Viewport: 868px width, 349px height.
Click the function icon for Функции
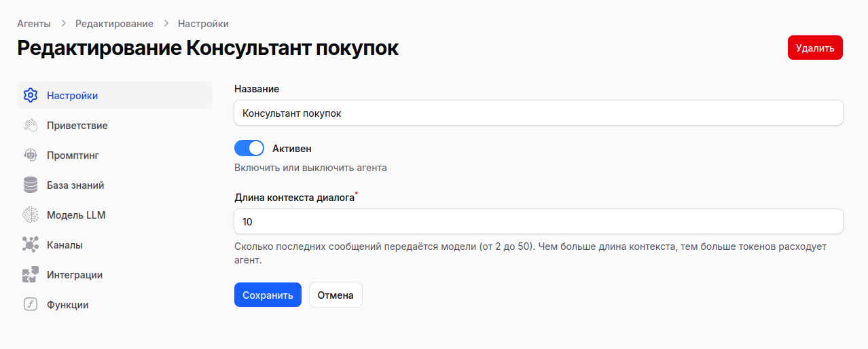pyautogui.click(x=30, y=305)
